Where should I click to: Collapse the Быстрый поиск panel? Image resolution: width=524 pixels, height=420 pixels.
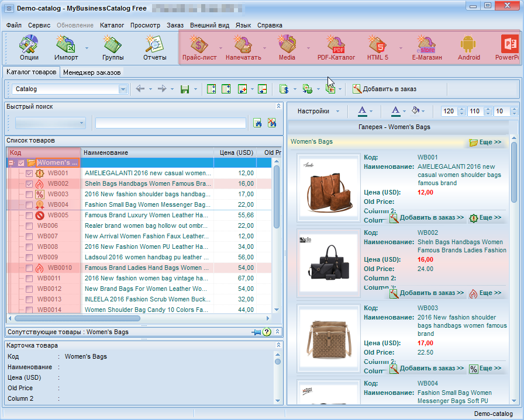coord(278,106)
